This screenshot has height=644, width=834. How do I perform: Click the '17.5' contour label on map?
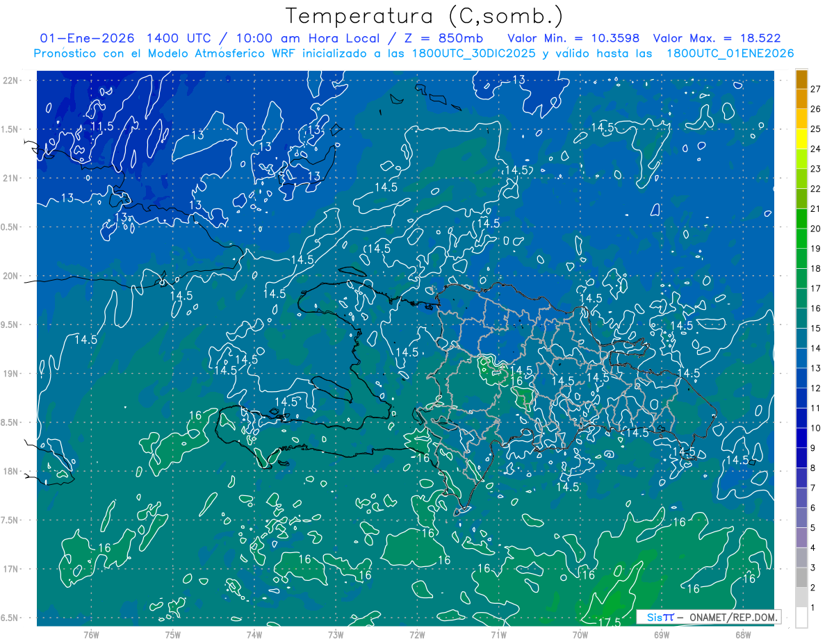pyautogui.click(x=608, y=622)
